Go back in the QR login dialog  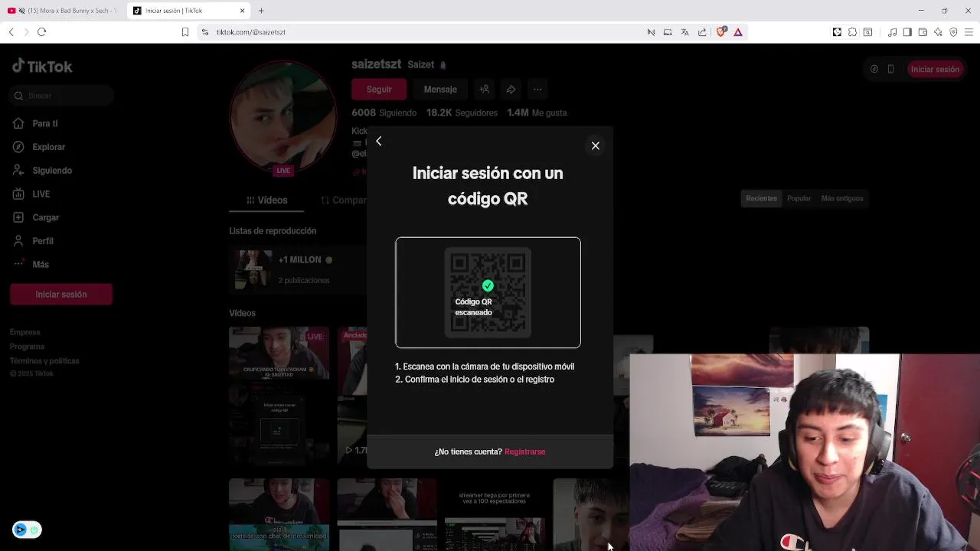coord(378,141)
